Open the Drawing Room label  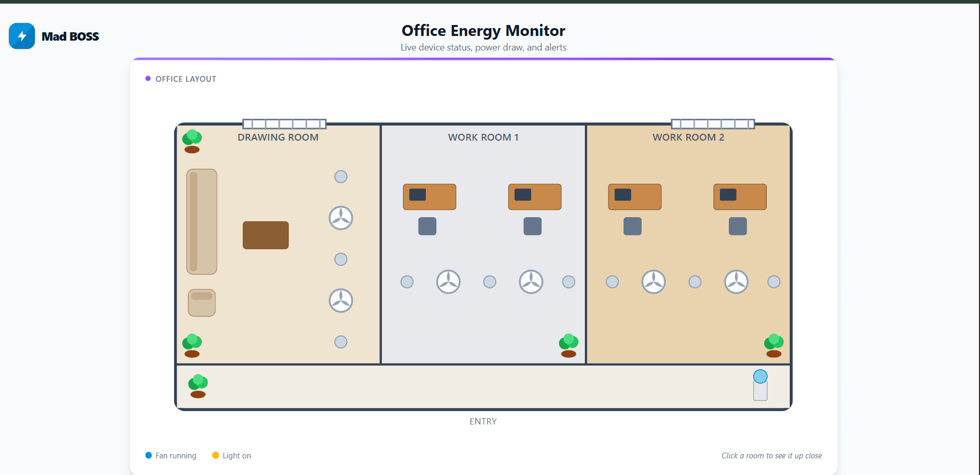point(278,137)
